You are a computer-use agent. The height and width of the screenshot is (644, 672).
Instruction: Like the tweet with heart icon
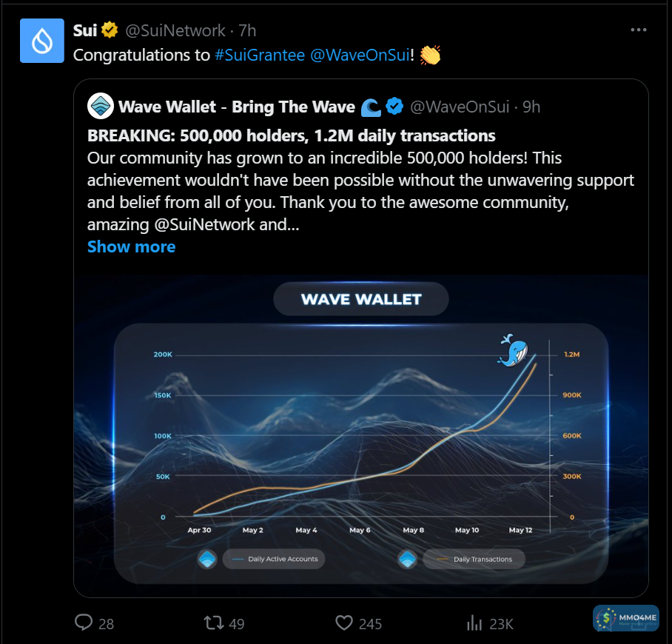tap(344, 623)
